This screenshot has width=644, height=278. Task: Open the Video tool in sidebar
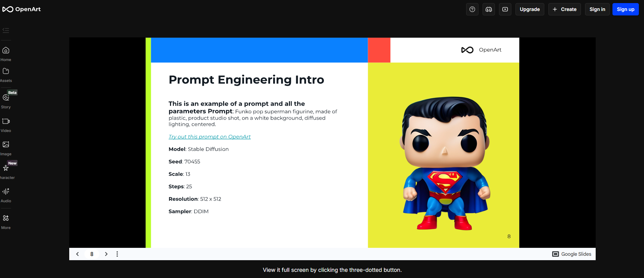tap(6, 125)
